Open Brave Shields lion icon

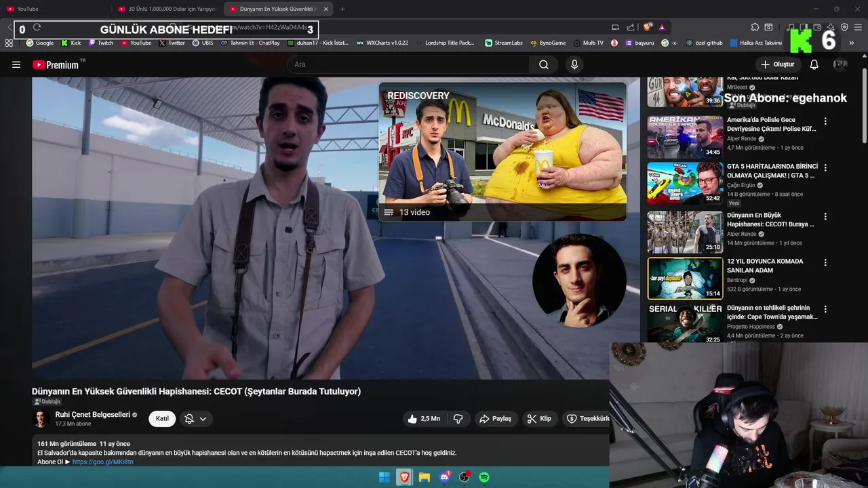pyautogui.click(x=648, y=27)
